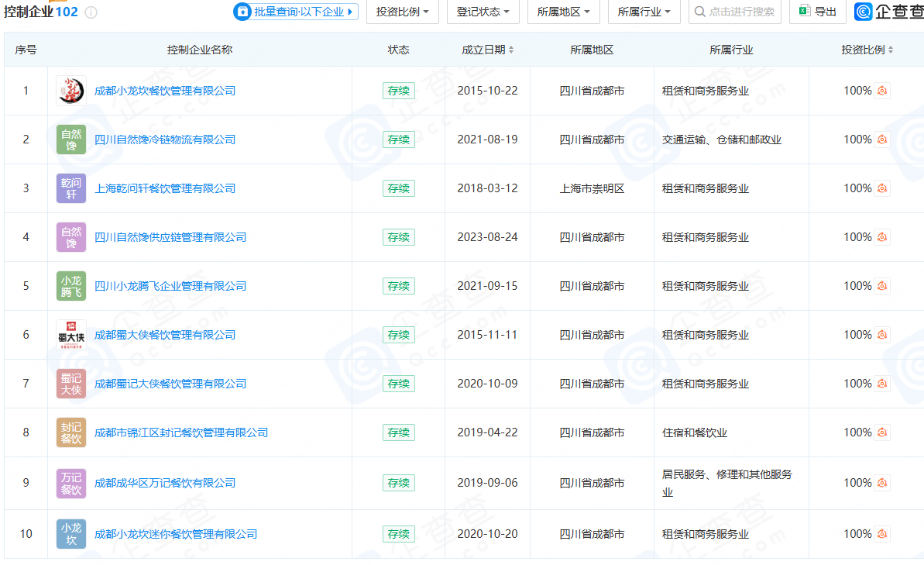Image resolution: width=924 pixels, height=565 pixels.
Task: Click the equity structure icon in row 1
Action: click(x=882, y=91)
